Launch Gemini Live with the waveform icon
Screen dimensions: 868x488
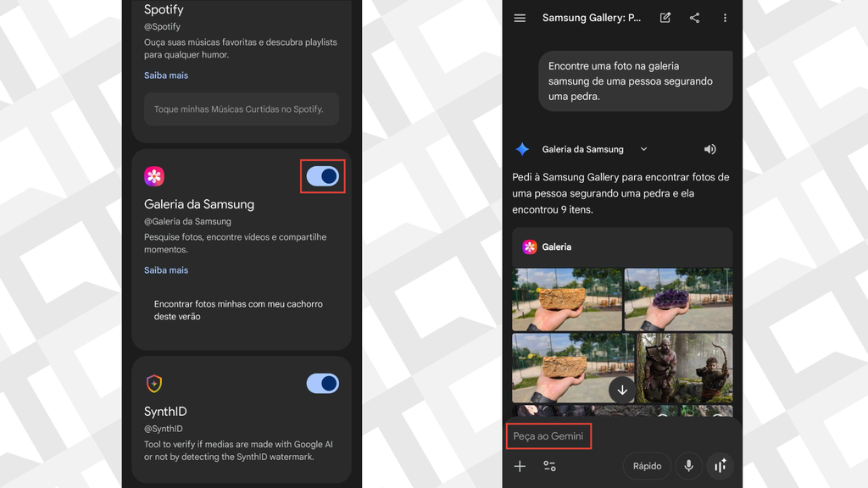tap(720, 465)
